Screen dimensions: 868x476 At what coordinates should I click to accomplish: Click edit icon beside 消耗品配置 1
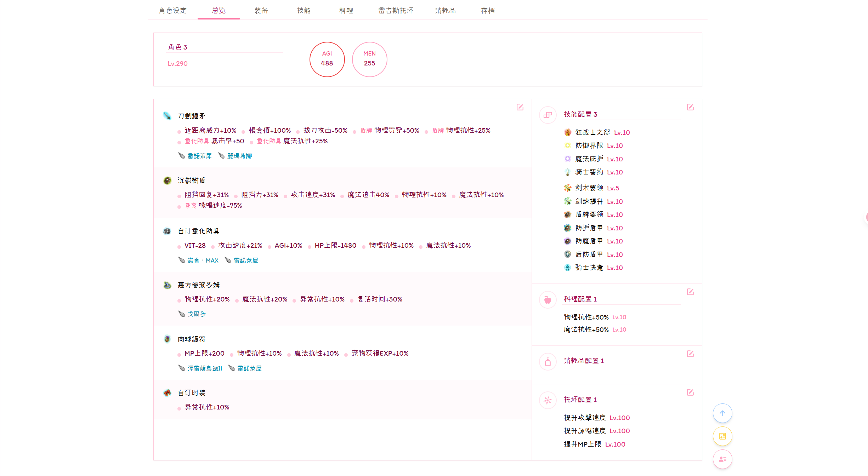coord(690,354)
